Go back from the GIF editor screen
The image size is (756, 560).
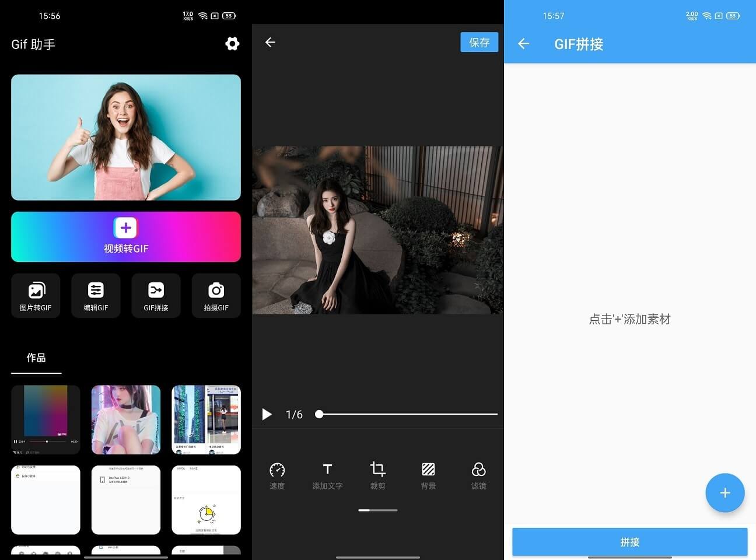click(x=270, y=42)
